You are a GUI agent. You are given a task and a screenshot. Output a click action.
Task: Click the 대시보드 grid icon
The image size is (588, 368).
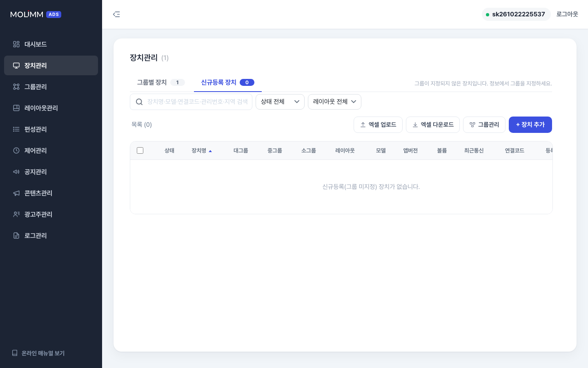point(16,44)
